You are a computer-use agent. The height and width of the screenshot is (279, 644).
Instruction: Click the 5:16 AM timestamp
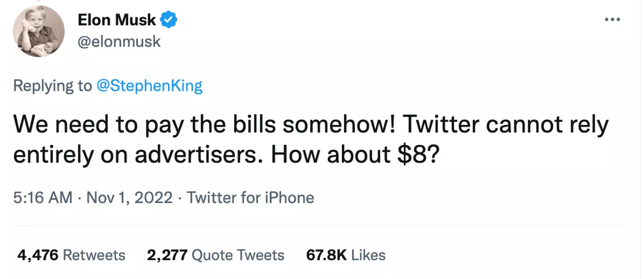pos(42,198)
